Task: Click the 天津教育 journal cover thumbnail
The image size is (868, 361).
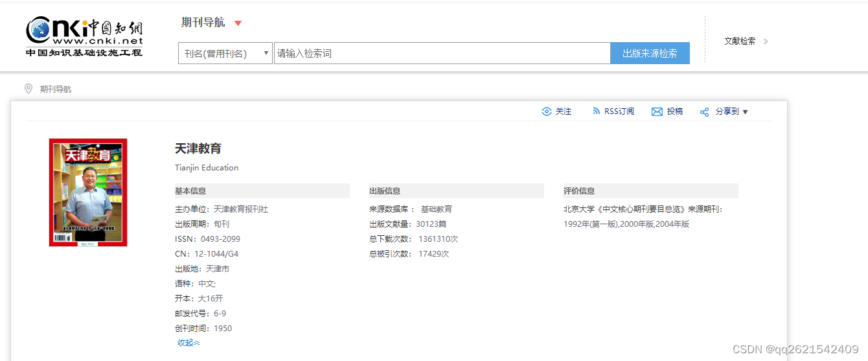Action: (x=88, y=192)
